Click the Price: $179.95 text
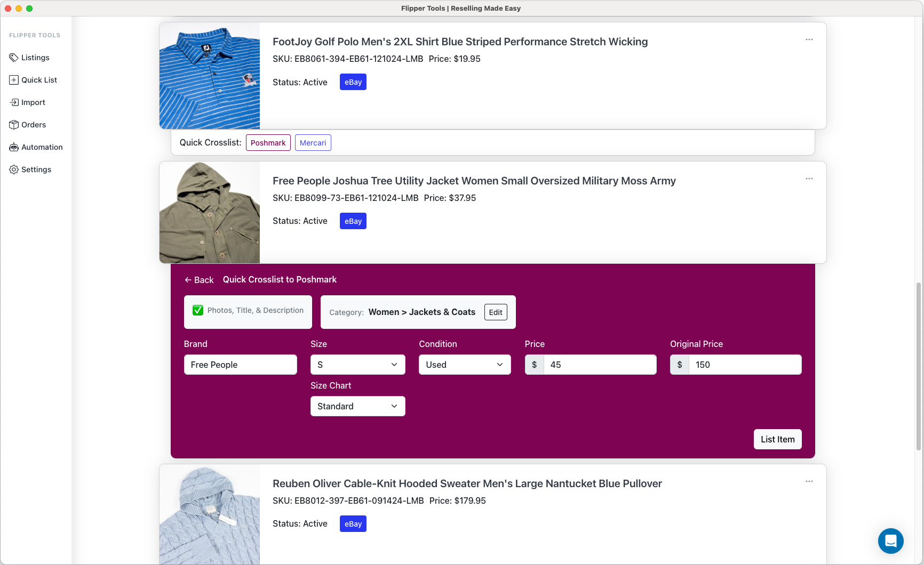The width and height of the screenshot is (924, 565). coord(458,501)
